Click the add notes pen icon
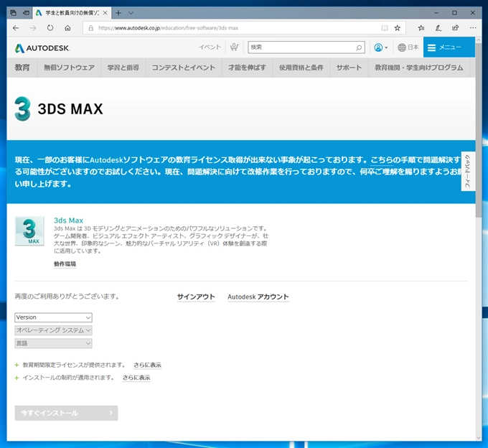Viewport: 488px width, 448px height. pos(438,28)
